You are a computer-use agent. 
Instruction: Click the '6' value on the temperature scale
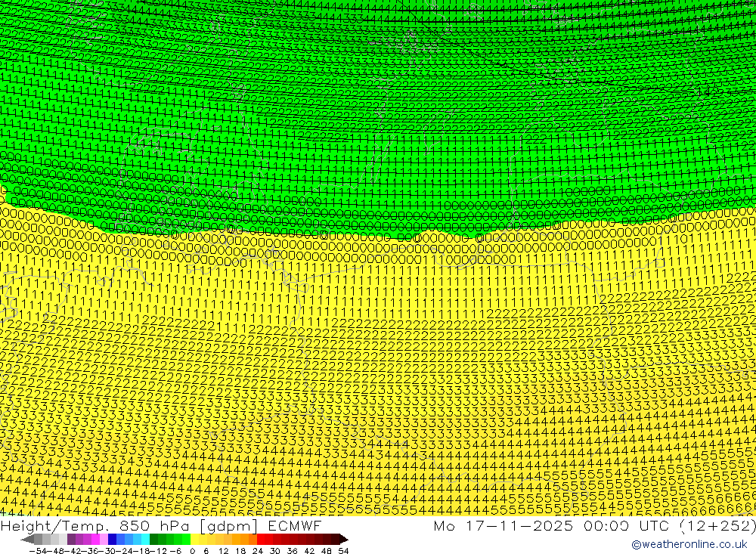(x=206, y=551)
